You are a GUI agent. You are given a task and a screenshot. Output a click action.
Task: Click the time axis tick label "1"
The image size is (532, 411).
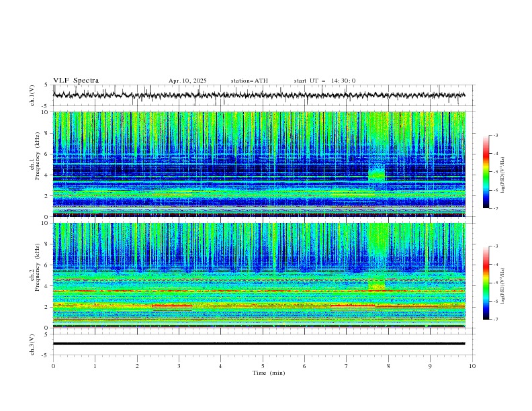[x=95, y=366]
